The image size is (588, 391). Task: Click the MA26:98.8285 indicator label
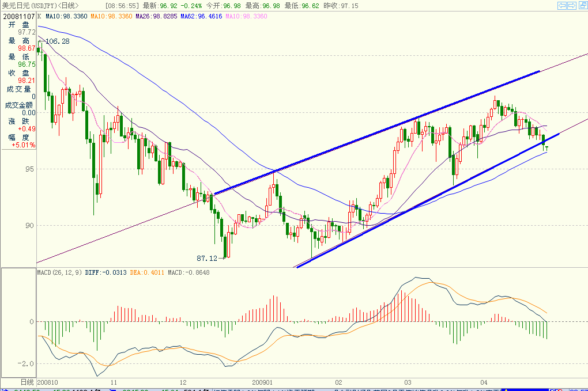156,17
